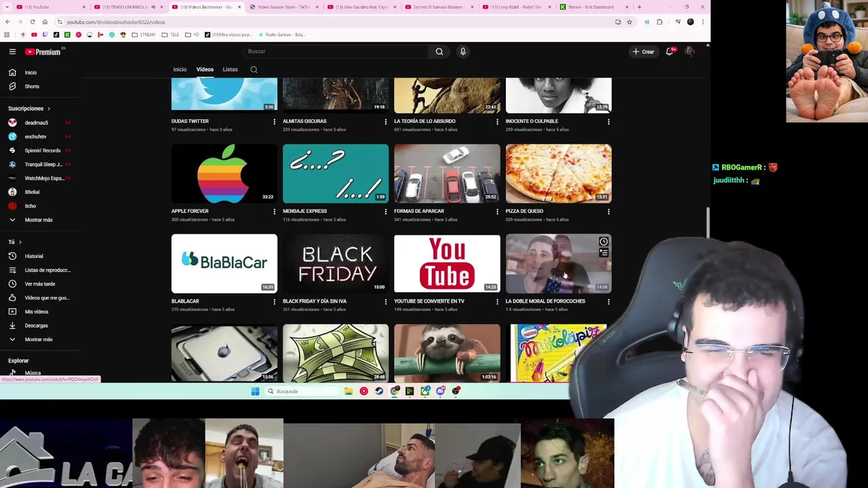Search within channel using magnifier icon
Image resolution: width=868 pixels, height=488 pixels.
tap(254, 69)
